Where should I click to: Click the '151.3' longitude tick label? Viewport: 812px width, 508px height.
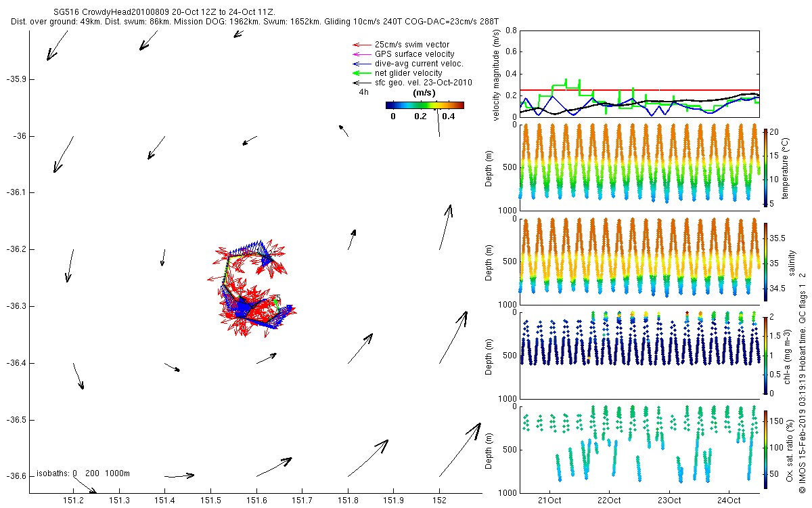[119, 501]
